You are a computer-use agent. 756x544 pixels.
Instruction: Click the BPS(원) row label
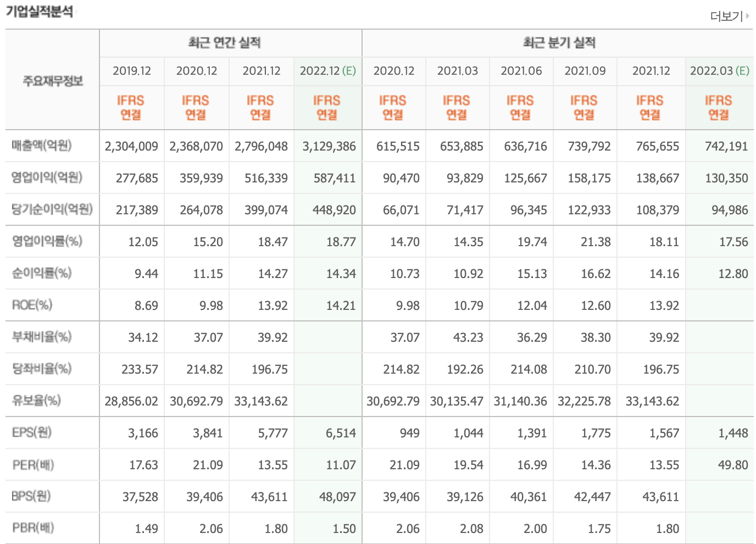click(x=31, y=496)
